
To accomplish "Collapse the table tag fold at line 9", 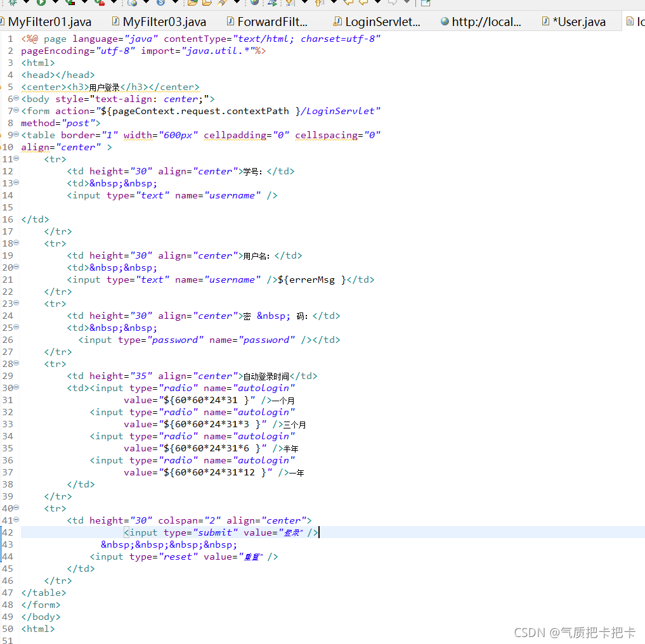I will point(16,134).
